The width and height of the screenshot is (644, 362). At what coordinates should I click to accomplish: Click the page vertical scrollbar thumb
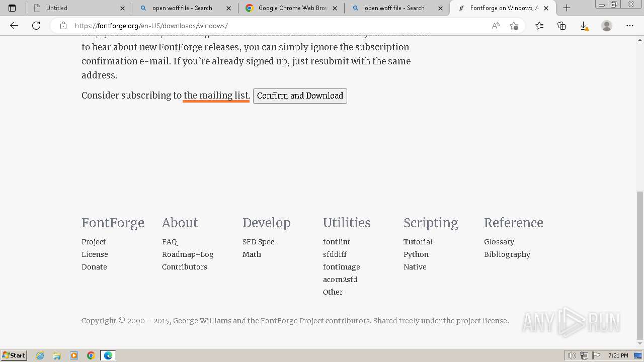point(640,265)
